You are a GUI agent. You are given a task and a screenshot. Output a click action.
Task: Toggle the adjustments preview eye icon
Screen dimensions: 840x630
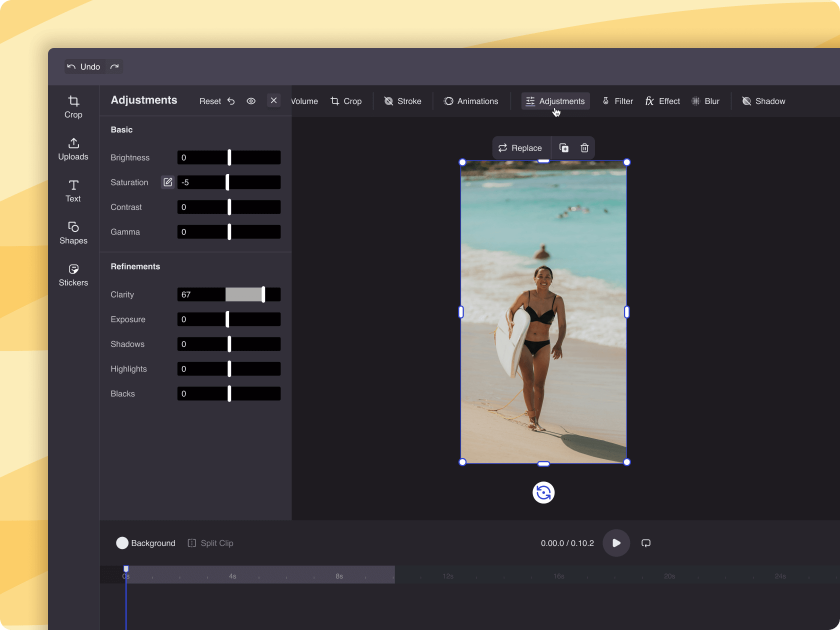pyautogui.click(x=251, y=100)
